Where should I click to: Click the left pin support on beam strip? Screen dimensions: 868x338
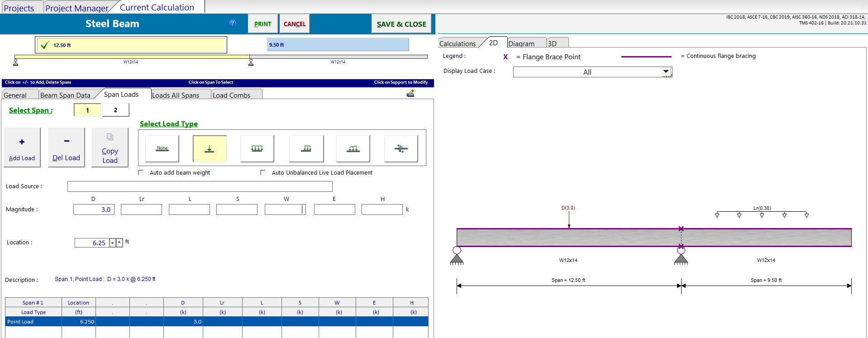point(15,62)
